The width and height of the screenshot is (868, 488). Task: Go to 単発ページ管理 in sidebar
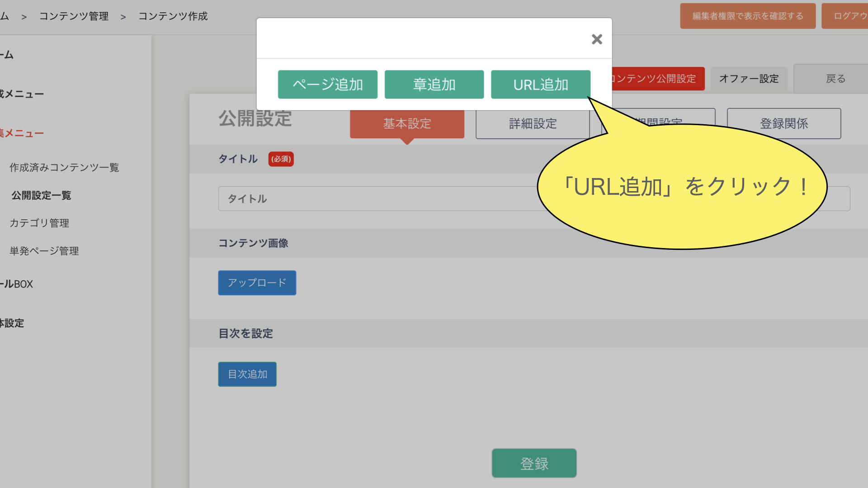click(x=44, y=251)
